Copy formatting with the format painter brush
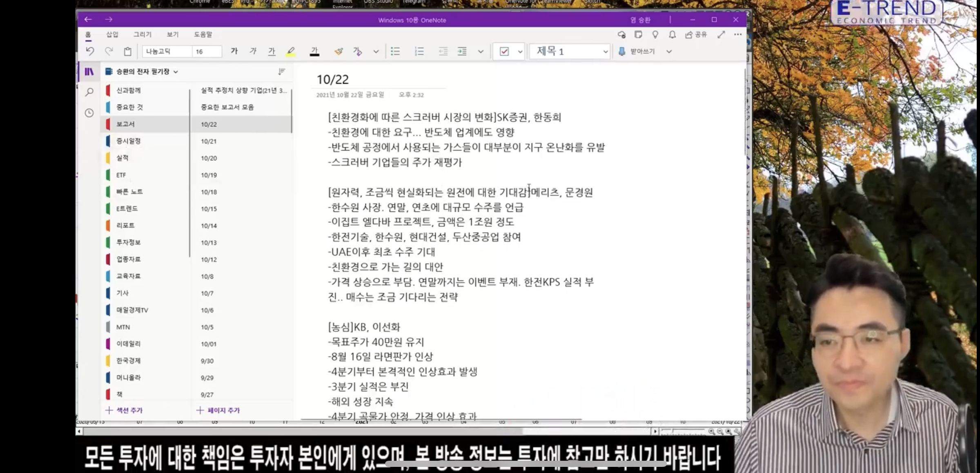The width and height of the screenshot is (980, 473). tap(339, 51)
